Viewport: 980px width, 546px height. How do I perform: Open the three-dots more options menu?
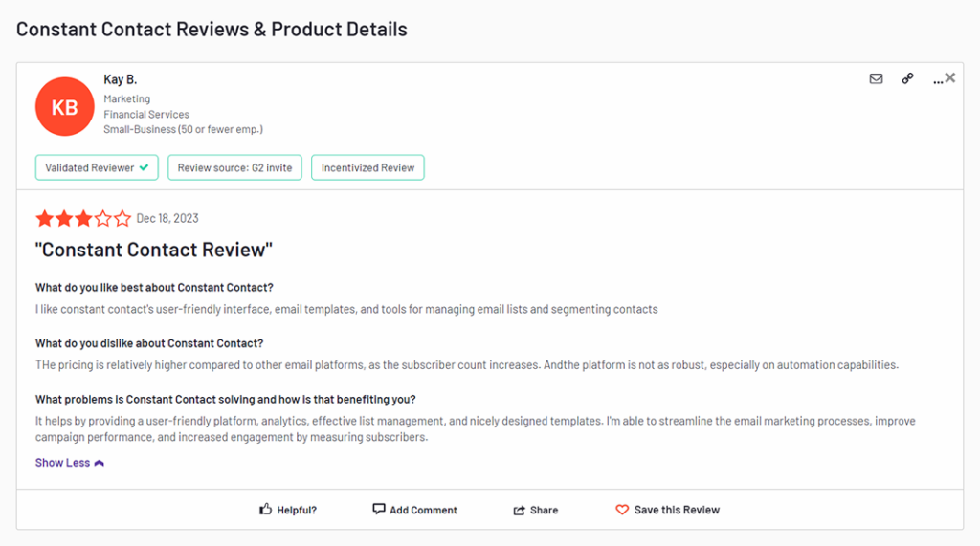coord(938,80)
